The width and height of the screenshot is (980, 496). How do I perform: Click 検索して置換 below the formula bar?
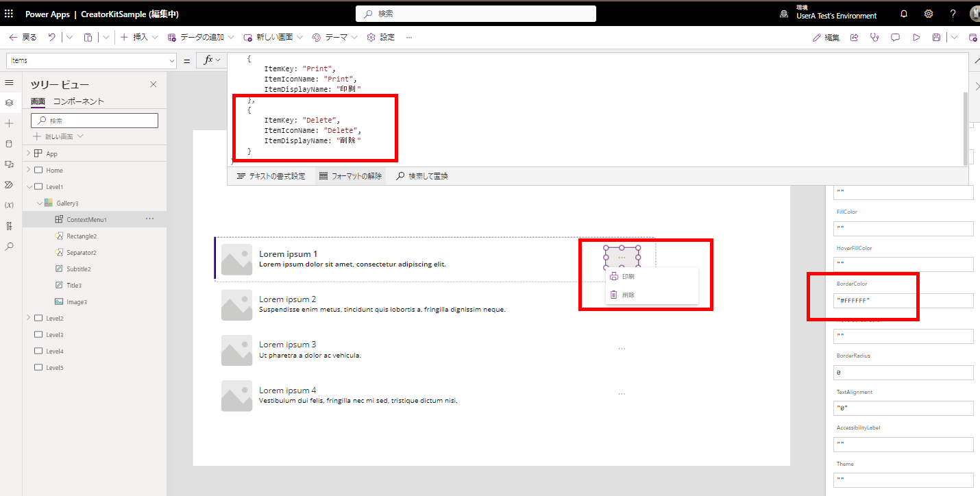pyautogui.click(x=420, y=176)
